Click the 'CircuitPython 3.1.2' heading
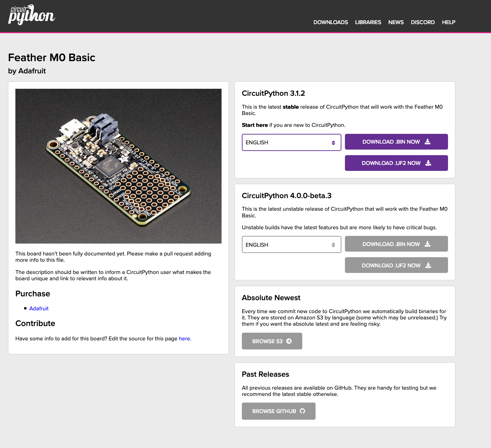Viewport: 491px width, 448px height. click(x=273, y=93)
